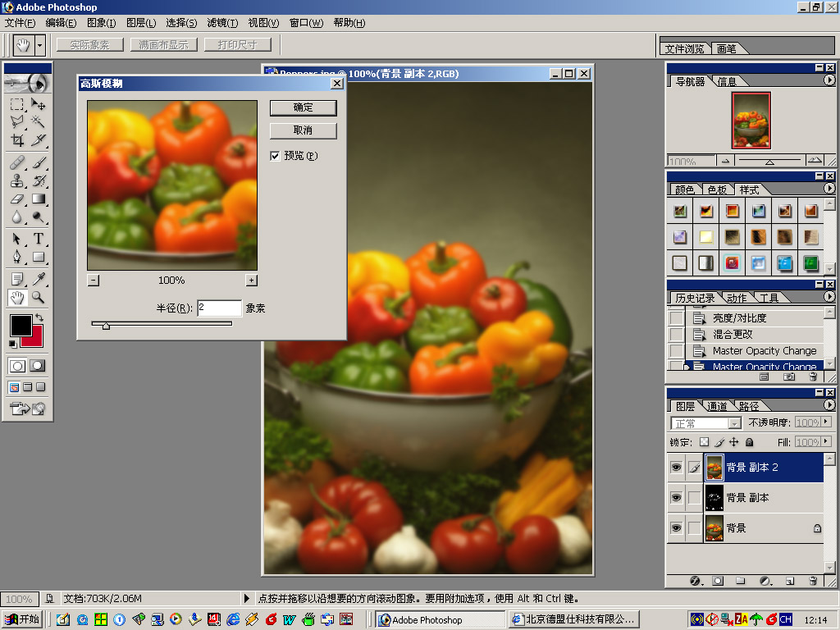Select the Crop tool
The image size is (840, 630).
17,140
